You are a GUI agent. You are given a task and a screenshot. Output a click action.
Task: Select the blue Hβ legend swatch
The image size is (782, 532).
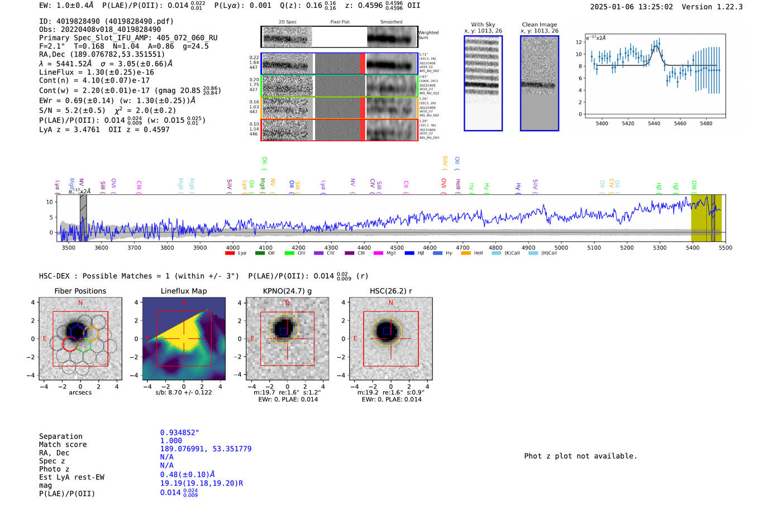click(x=409, y=253)
